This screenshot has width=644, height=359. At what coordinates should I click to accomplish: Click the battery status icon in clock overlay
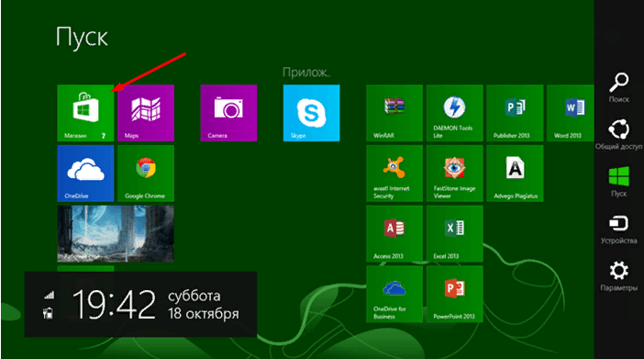click(x=48, y=312)
